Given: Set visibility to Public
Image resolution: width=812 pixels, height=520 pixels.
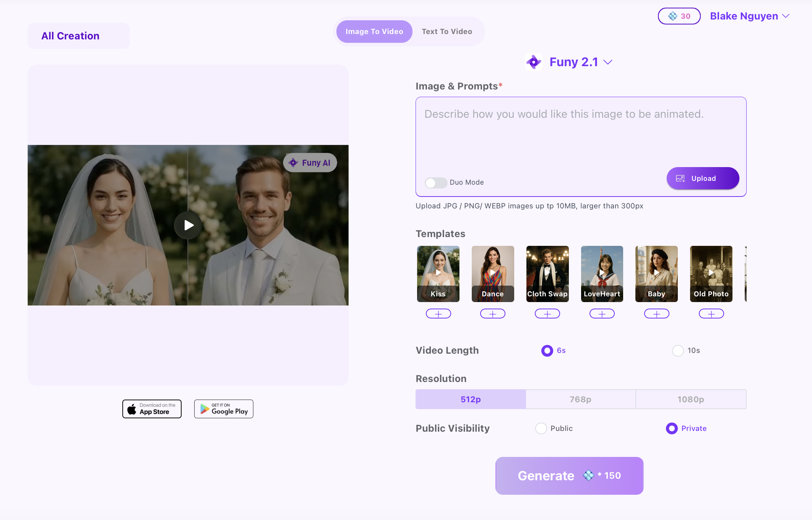Looking at the screenshot, I should tap(541, 428).
